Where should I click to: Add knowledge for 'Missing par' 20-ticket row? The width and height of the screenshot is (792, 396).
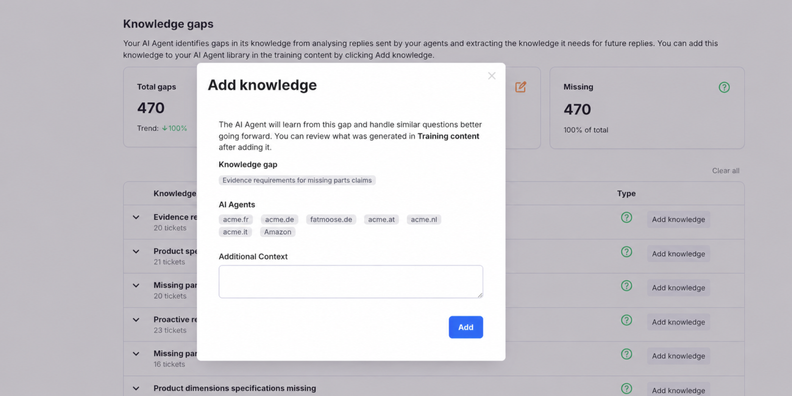click(678, 288)
